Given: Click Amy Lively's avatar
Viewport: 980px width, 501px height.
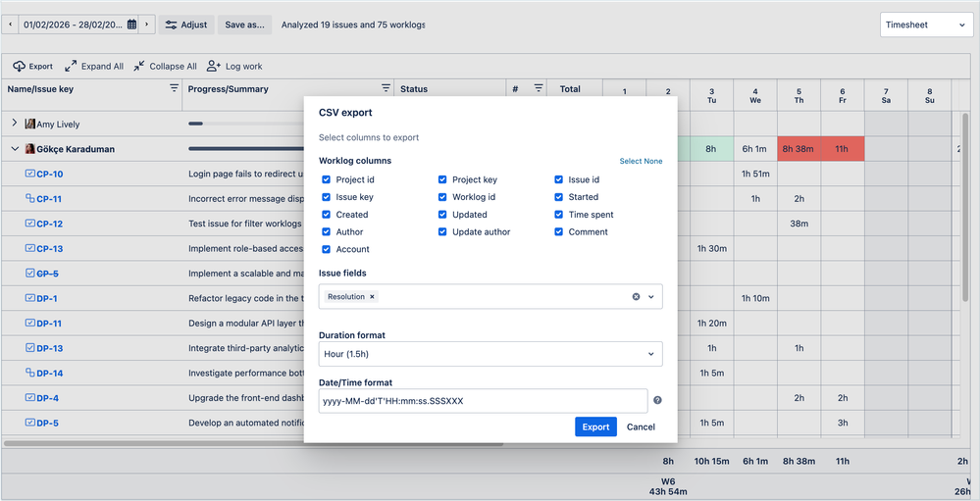Looking at the screenshot, I should (x=29, y=125).
